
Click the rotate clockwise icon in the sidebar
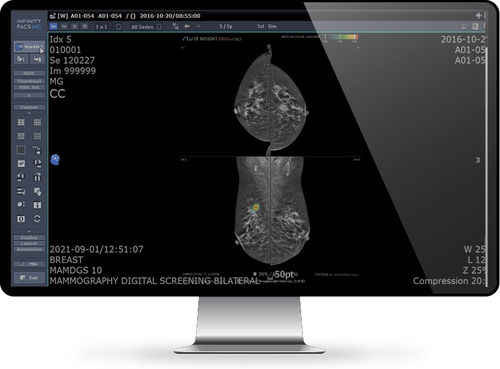click(37, 164)
